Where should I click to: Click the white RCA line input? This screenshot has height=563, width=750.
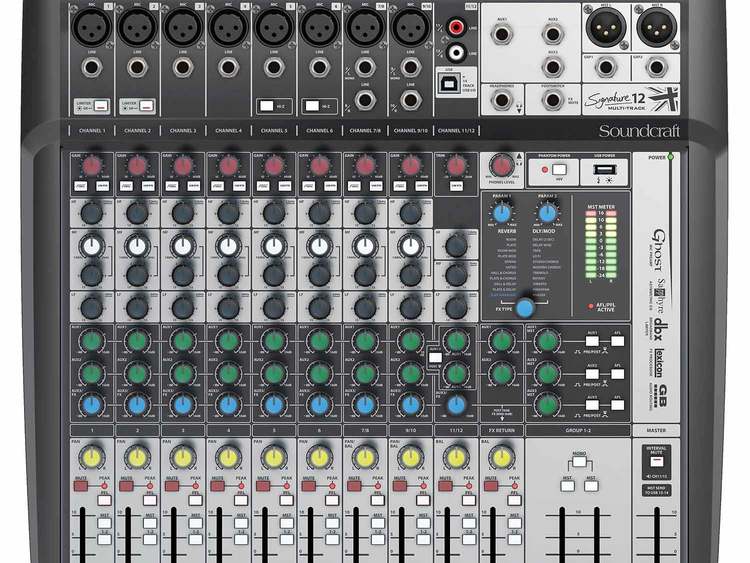(456, 51)
